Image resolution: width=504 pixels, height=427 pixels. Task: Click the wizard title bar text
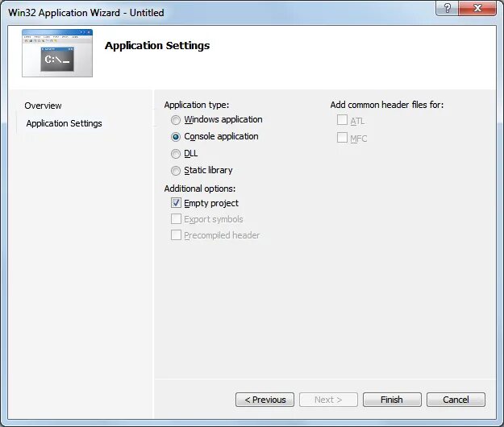click(x=86, y=13)
